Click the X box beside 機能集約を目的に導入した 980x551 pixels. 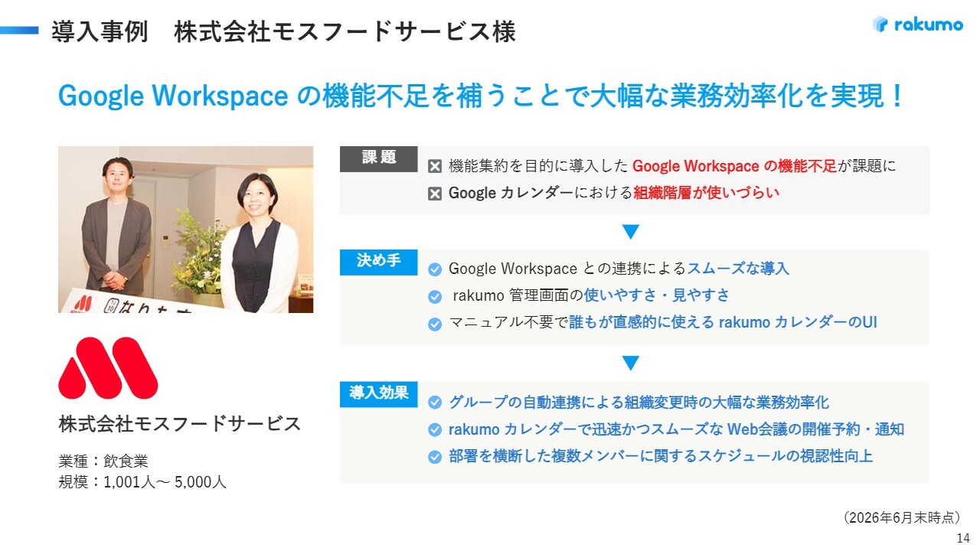[x=435, y=166]
